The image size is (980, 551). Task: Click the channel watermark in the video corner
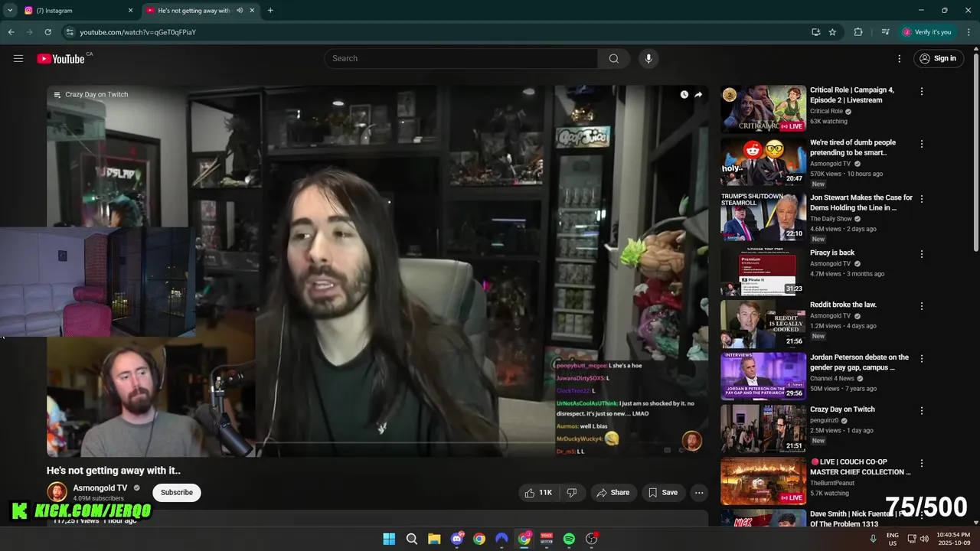point(692,441)
